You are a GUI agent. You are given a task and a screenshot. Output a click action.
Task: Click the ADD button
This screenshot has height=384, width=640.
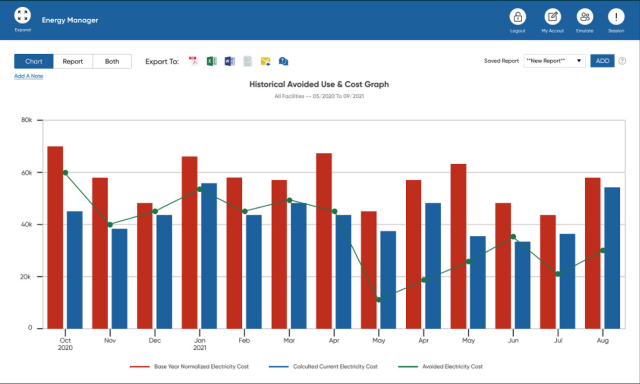pyautogui.click(x=602, y=61)
